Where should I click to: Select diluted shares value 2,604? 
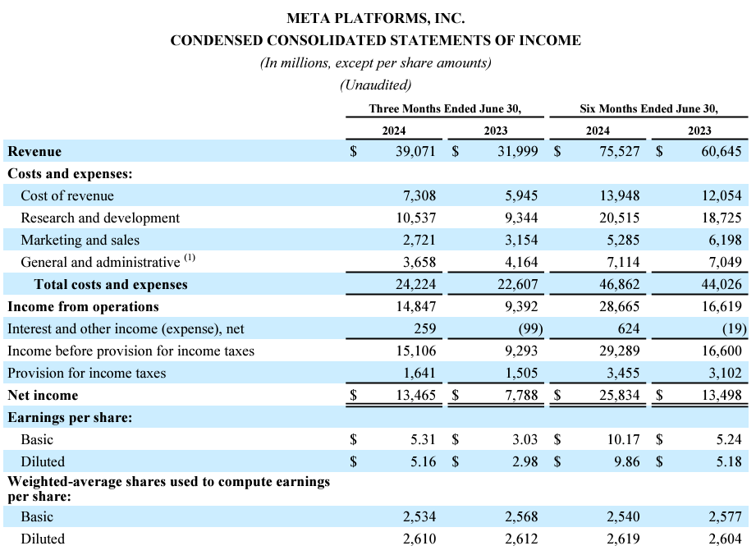pyautogui.click(x=725, y=539)
